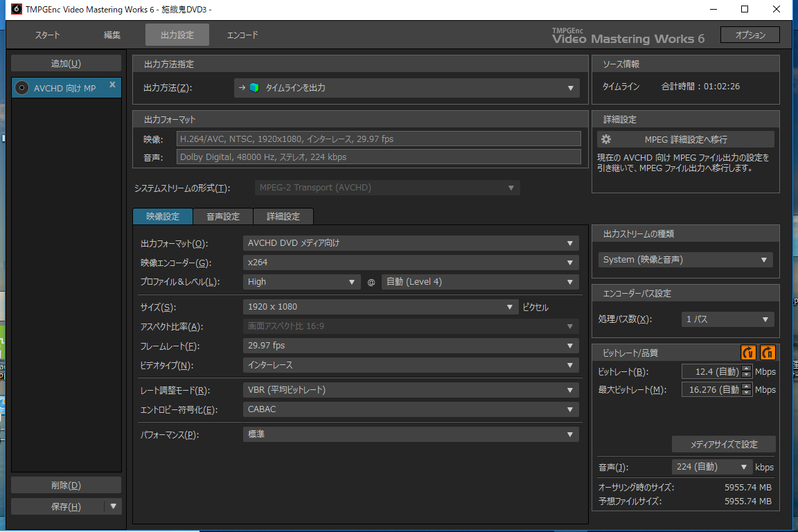Open the ビデオタイプ dropdown インターレース
The image size is (798, 532).
click(411, 365)
